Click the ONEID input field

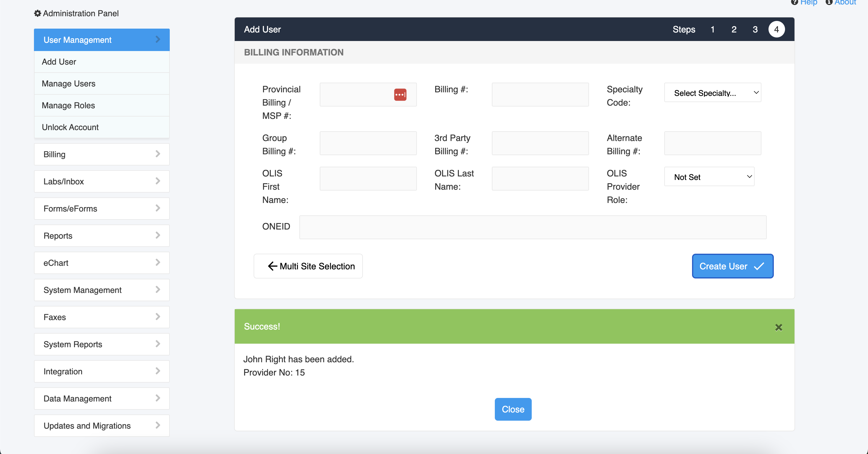(x=533, y=227)
